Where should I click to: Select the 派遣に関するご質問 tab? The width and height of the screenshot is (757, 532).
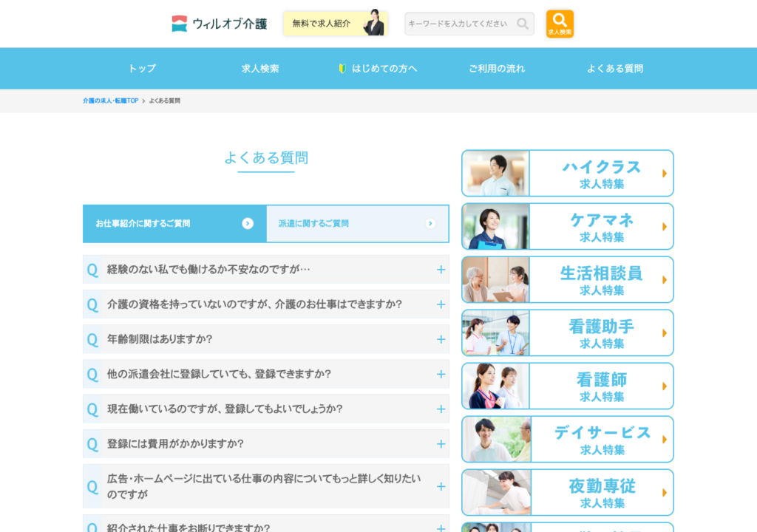coord(358,224)
